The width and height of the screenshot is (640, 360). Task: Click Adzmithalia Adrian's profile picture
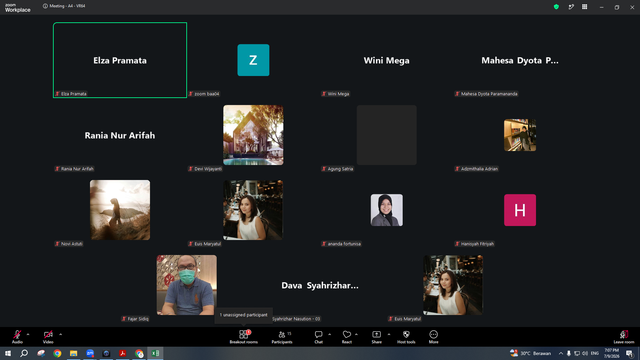coord(520,135)
